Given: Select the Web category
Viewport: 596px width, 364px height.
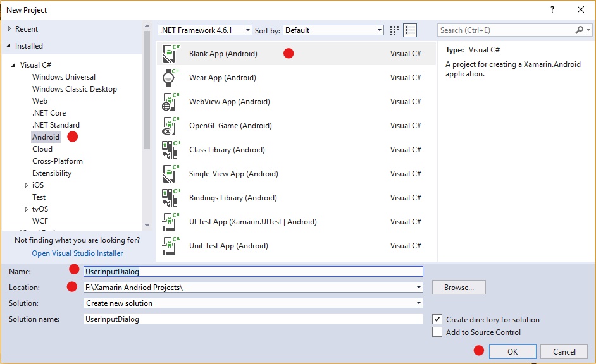Looking at the screenshot, I should click(x=39, y=101).
